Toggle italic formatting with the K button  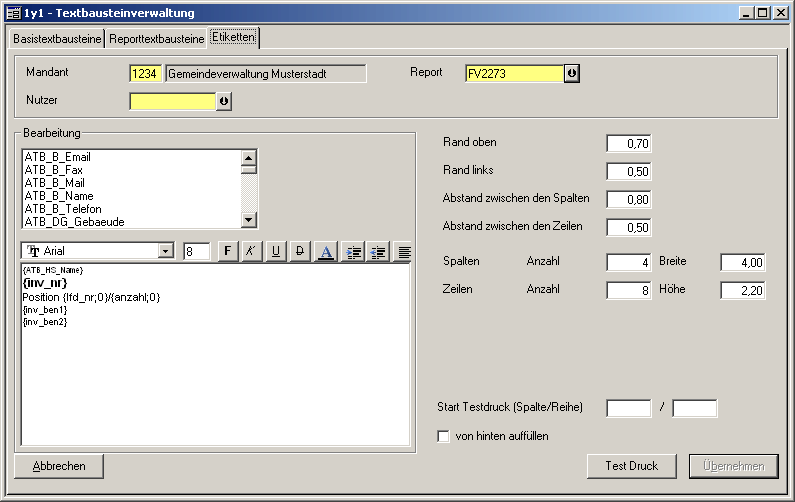[251, 252]
